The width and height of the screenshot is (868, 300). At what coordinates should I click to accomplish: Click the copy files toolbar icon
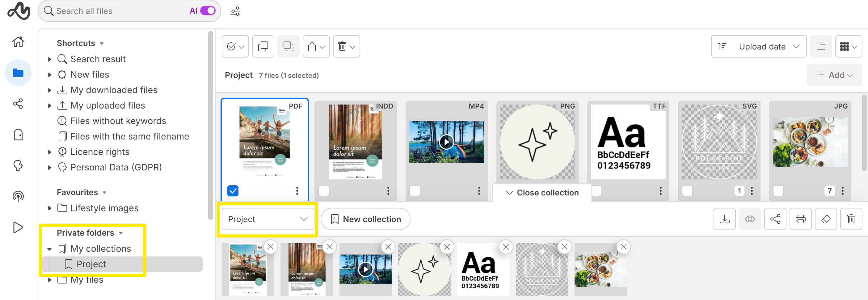[x=263, y=47]
